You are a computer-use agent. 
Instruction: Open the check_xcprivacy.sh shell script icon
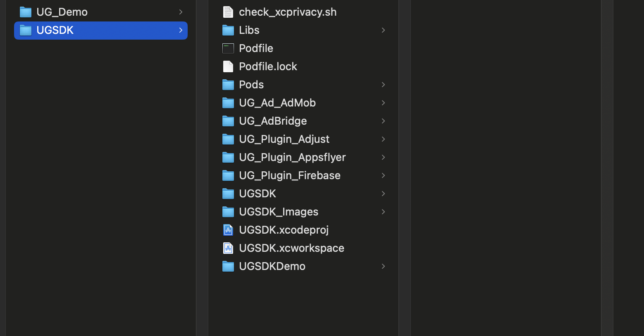(x=228, y=12)
